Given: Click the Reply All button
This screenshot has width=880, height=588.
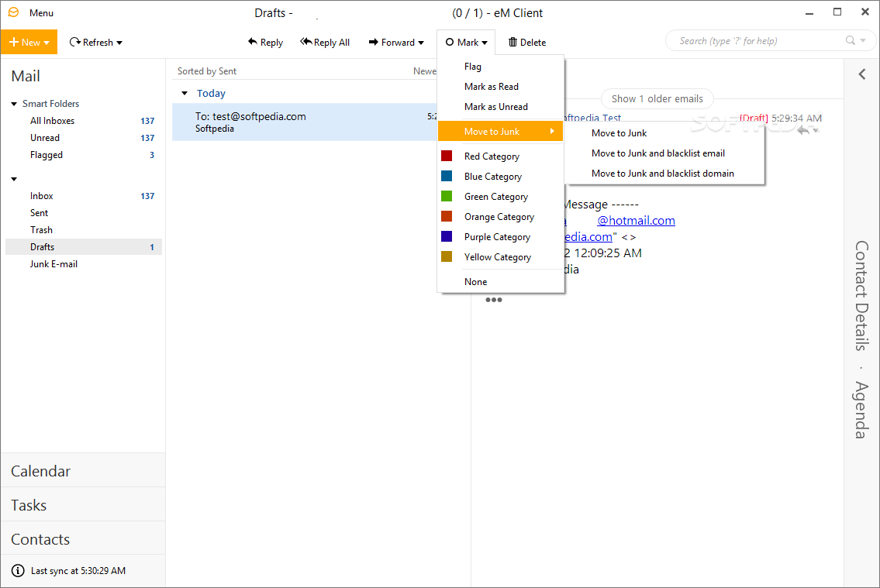Looking at the screenshot, I should click(325, 42).
